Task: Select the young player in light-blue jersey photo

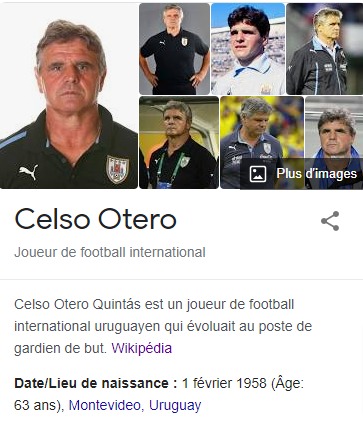Action: (x=248, y=49)
